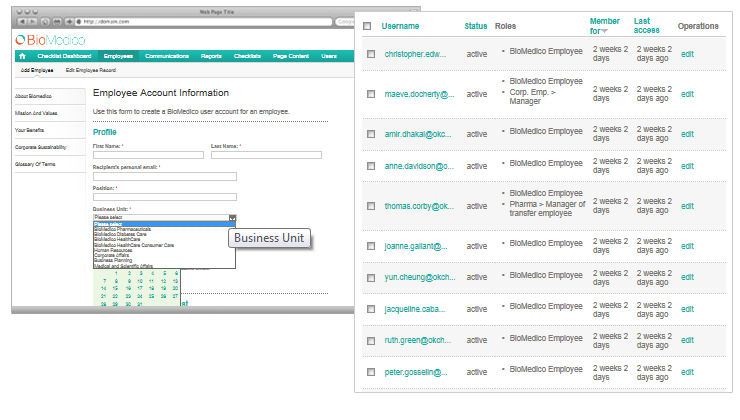740x420 pixels.
Task: Tick checkbox for joanne.gallant row
Action: point(371,246)
